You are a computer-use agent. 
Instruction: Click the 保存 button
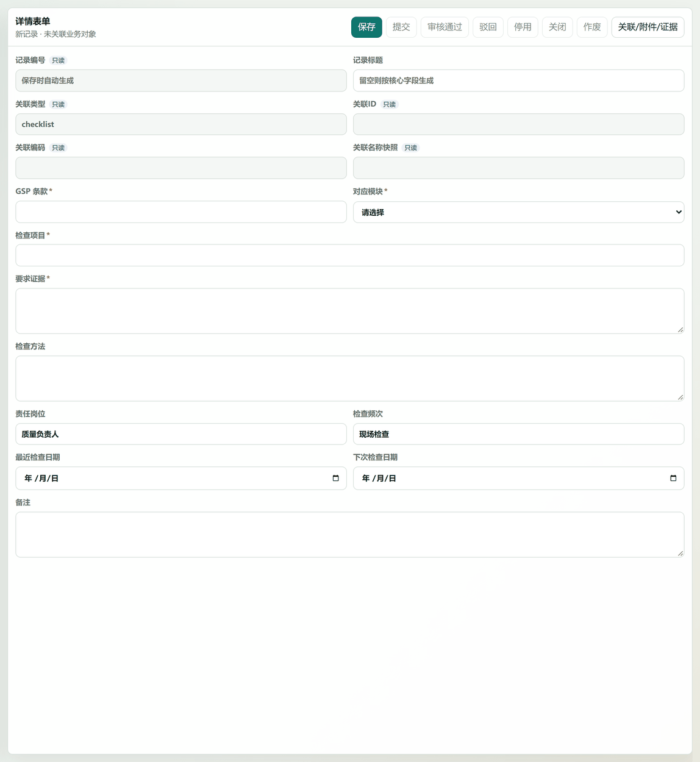(366, 27)
